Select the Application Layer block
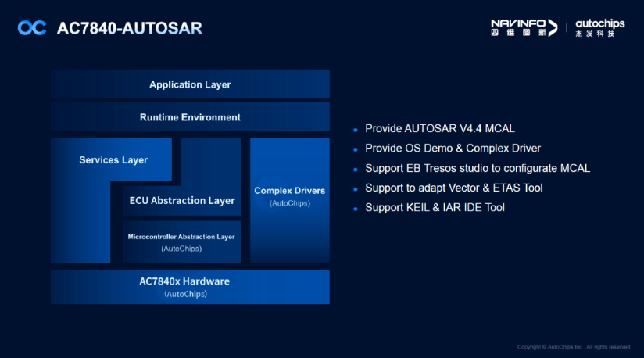 190,84
